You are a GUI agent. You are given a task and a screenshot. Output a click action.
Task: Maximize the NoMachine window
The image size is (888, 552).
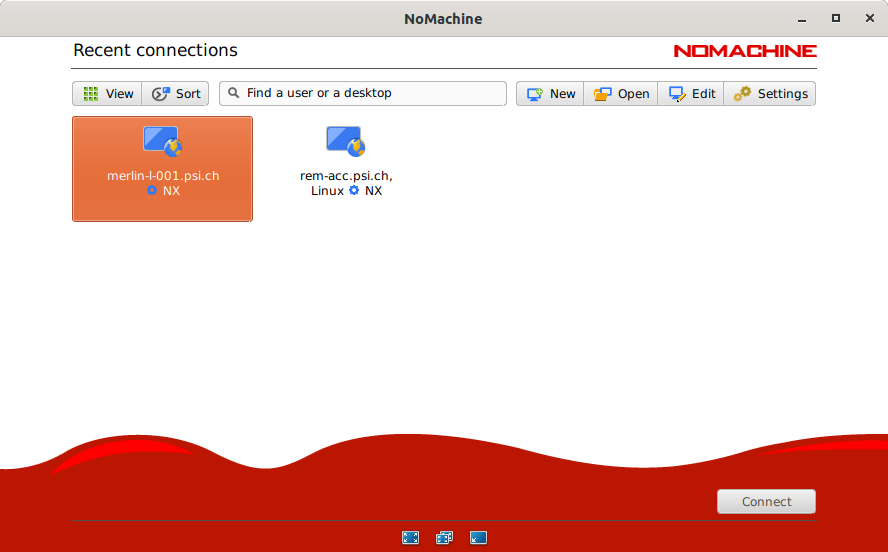(835, 18)
